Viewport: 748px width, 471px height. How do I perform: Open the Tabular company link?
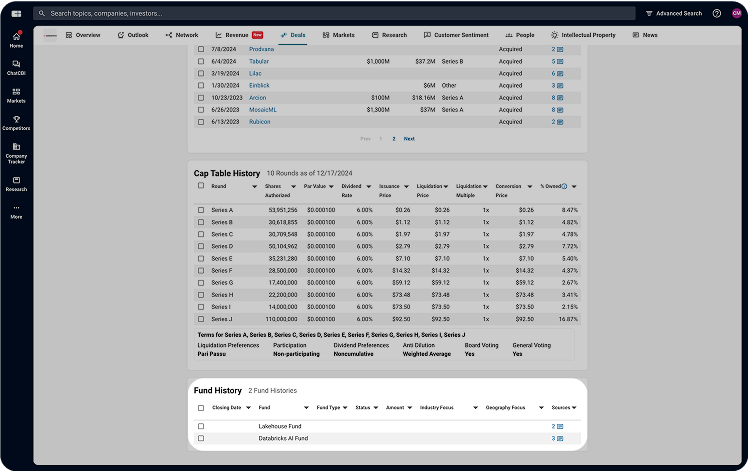tap(232, 61)
